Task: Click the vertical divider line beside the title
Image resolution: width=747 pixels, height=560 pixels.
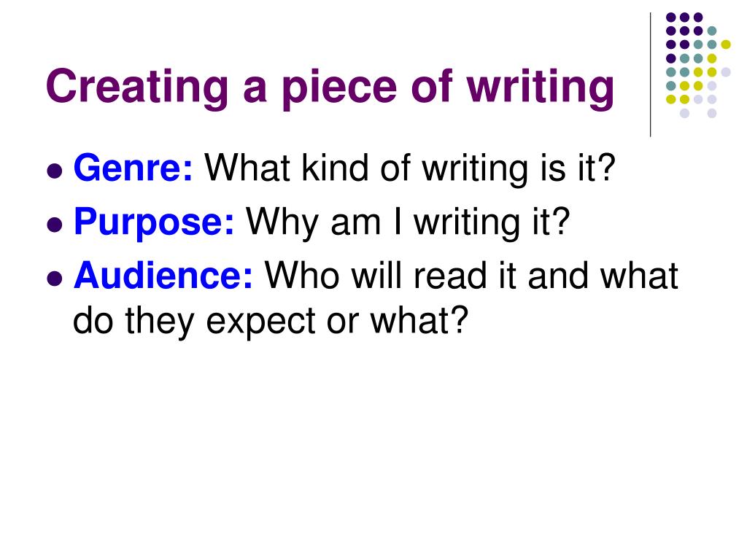Action: coord(650,75)
